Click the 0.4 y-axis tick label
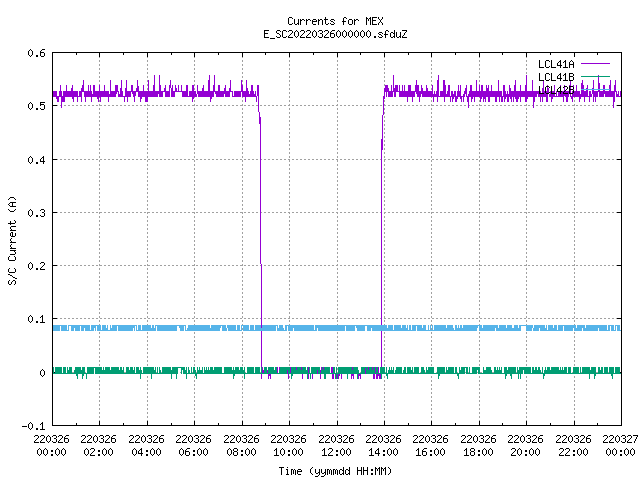 point(36,160)
